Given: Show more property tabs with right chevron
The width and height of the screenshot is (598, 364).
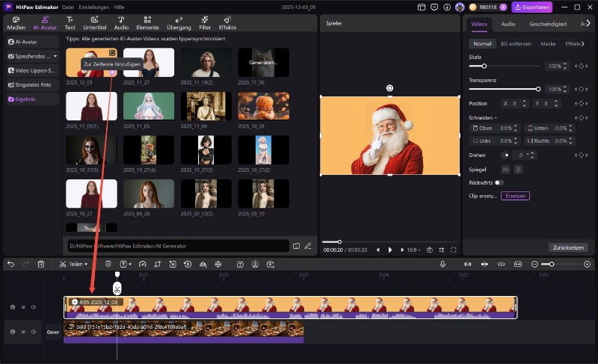Looking at the screenshot, I should pos(588,24).
